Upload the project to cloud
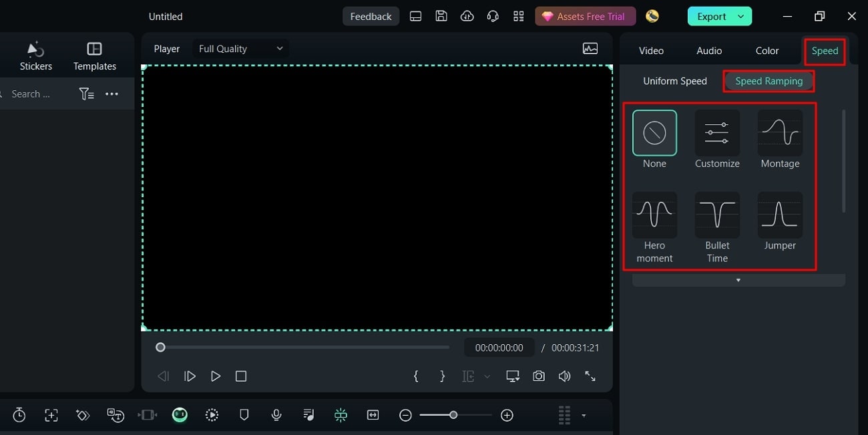Screen dimensions: 868x435 (467, 16)
